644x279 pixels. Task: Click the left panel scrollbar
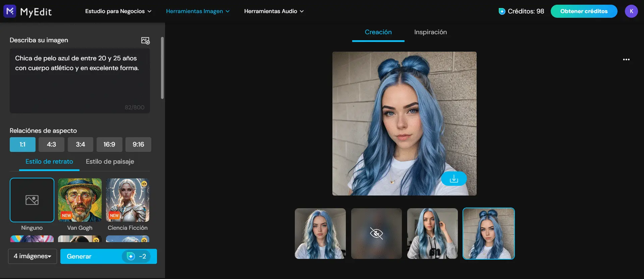pos(162,68)
